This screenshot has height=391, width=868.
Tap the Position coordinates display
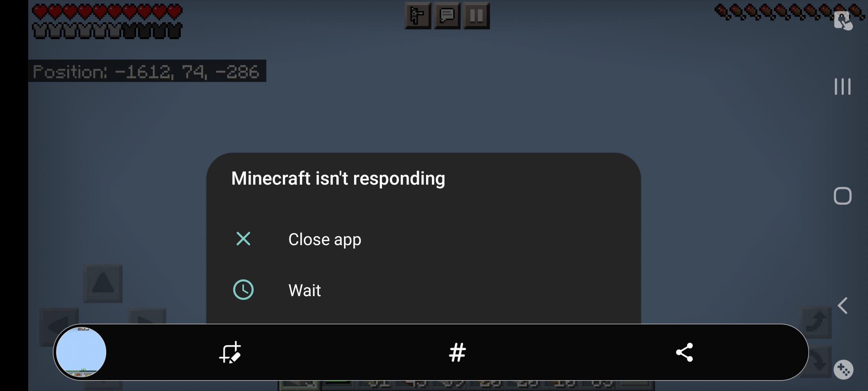coord(147,71)
